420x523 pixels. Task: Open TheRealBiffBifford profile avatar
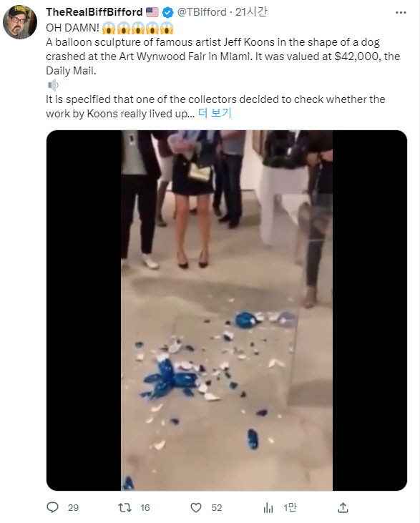coord(20,22)
